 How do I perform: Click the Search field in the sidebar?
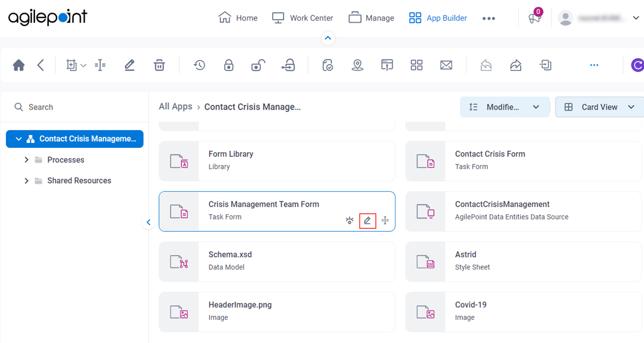pyautogui.click(x=74, y=107)
